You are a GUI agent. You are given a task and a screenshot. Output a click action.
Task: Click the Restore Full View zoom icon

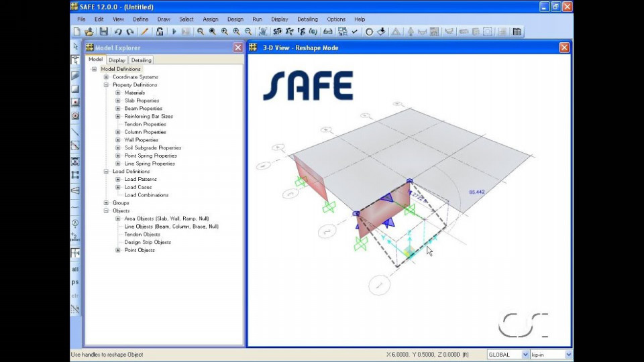213,32
